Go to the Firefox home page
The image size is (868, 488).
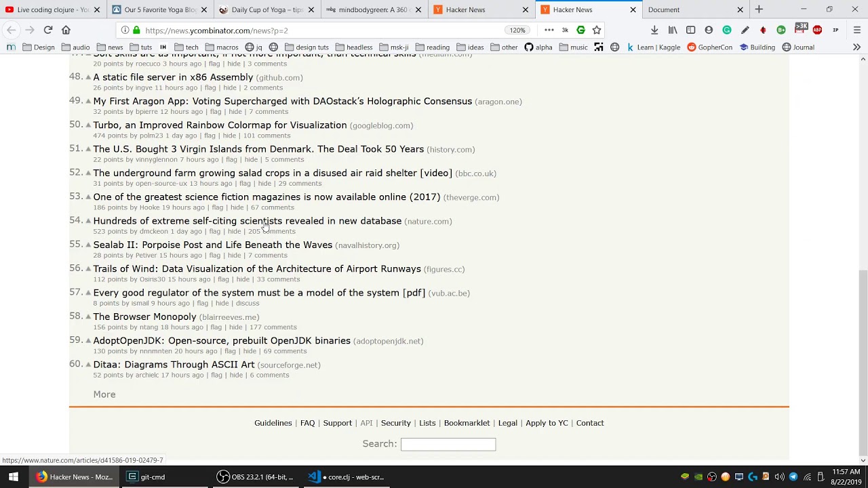coord(66,30)
